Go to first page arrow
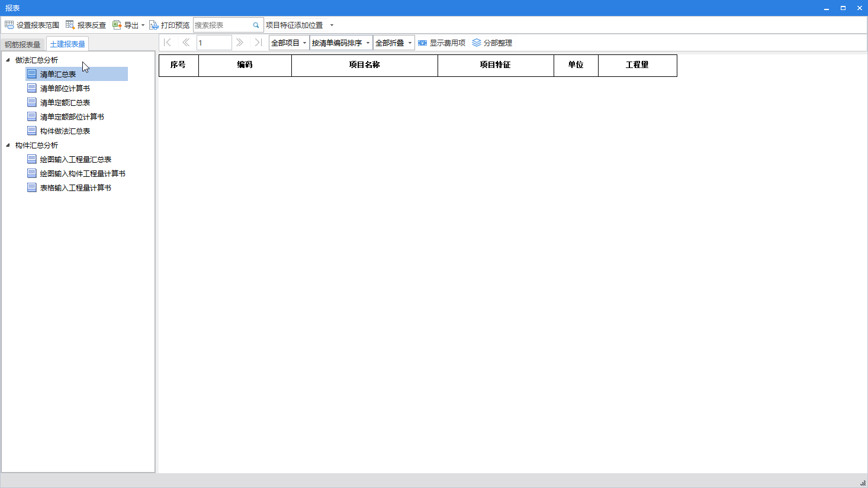Viewport: 868px width, 488px height. (168, 43)
